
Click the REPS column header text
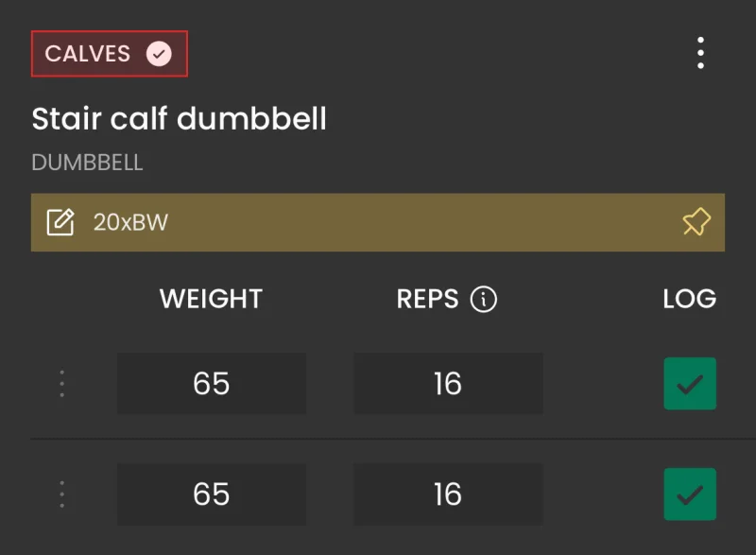click(x=428, y=299)
